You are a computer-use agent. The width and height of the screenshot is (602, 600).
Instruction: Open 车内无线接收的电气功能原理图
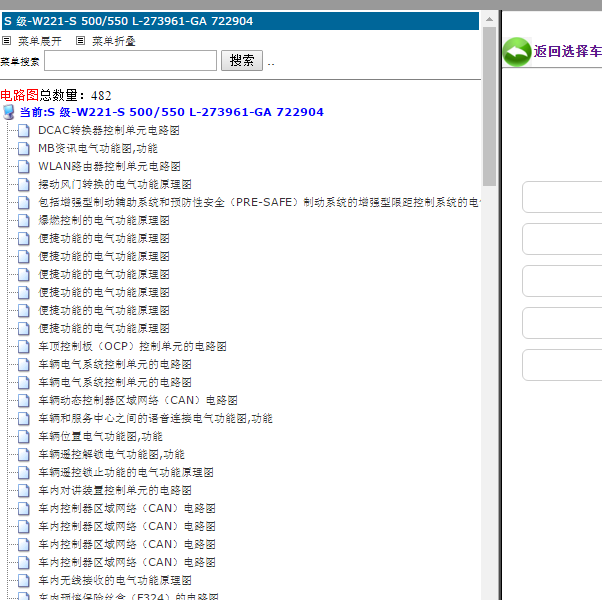[x=115, y=580]
